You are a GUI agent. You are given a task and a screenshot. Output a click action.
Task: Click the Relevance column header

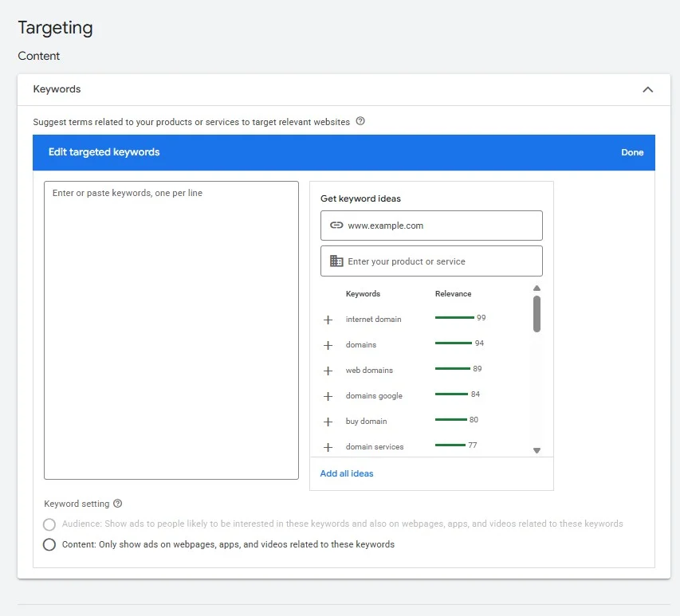click(453, 294)
